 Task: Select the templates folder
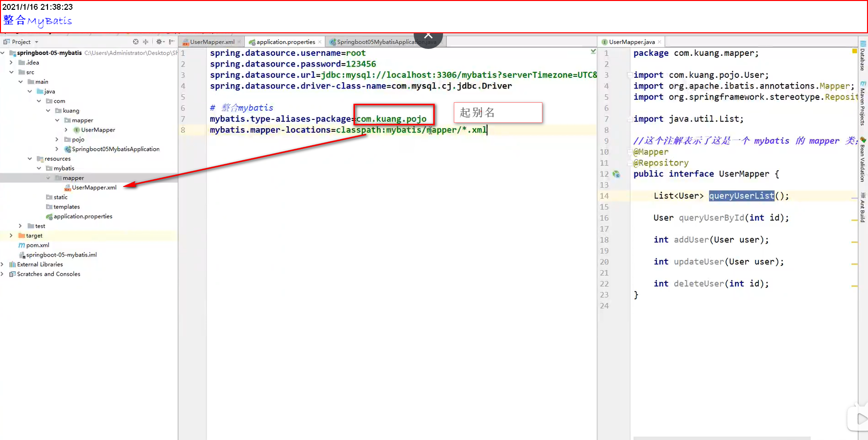pos(67,207)
